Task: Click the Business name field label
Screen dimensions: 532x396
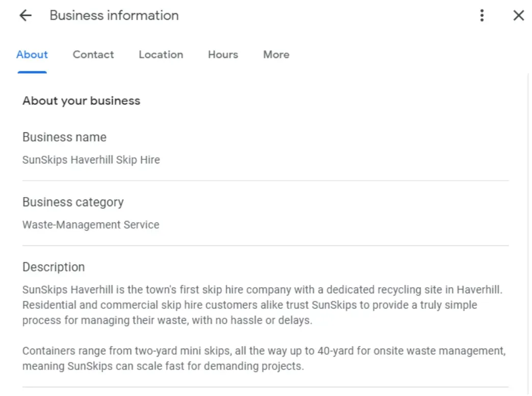Action: (64, 137)
